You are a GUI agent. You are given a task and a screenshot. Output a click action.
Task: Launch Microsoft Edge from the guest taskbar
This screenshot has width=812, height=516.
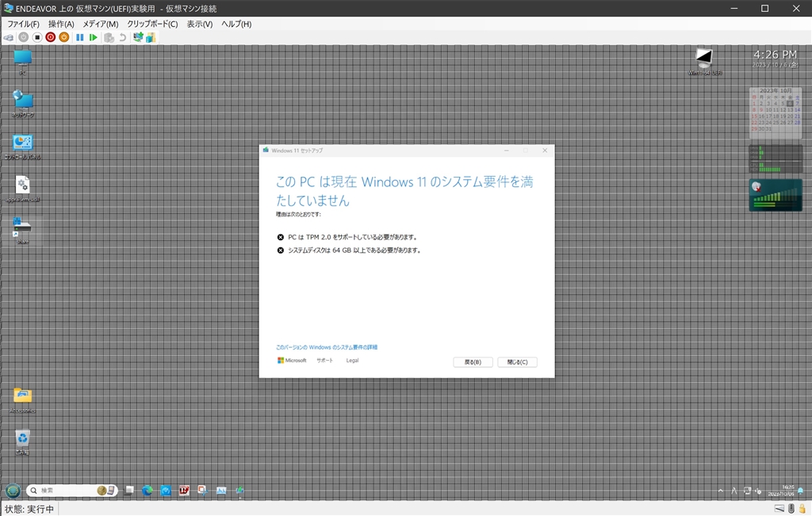[147, 490]
